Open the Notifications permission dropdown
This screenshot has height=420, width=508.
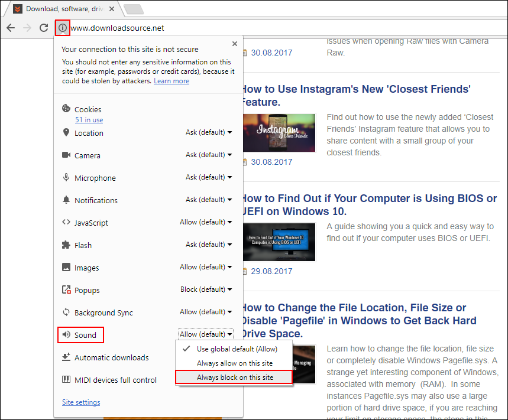tap(209, 200)
